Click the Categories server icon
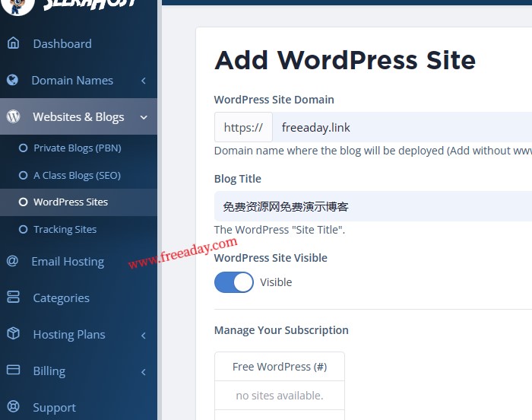The width and height of the screenshot is (532, 420). coord(13,297)
